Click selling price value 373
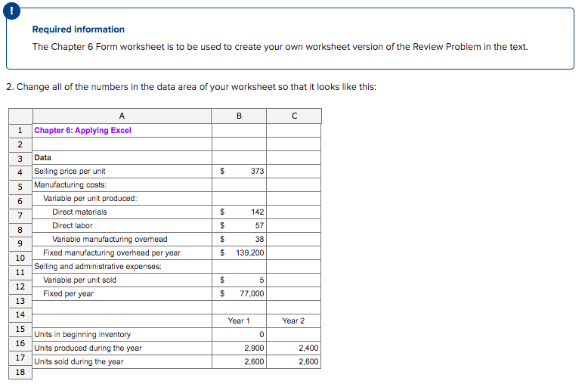Screen dimensions: 588x384 pyautogui.click(x=257, y=171)
